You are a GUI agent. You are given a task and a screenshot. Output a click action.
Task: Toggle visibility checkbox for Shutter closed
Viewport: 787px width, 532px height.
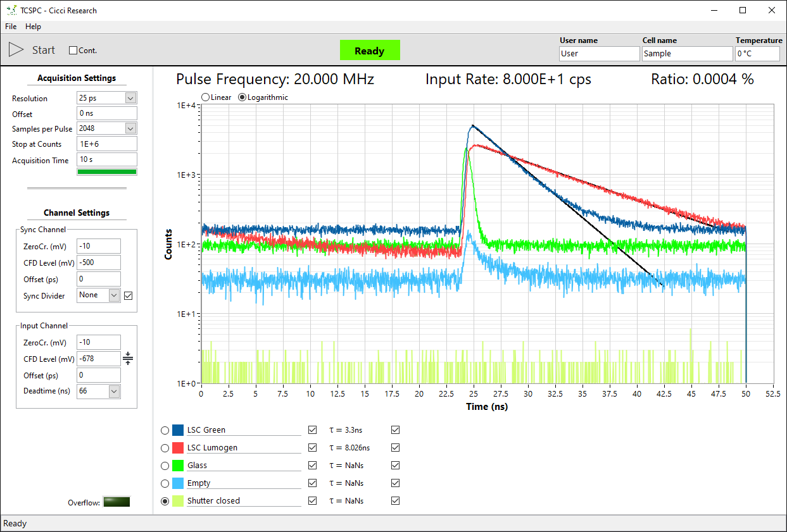(312, 501)
